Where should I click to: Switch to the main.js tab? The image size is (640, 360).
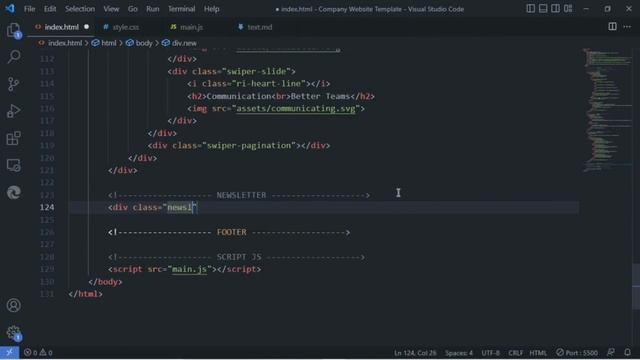[191, 27]
